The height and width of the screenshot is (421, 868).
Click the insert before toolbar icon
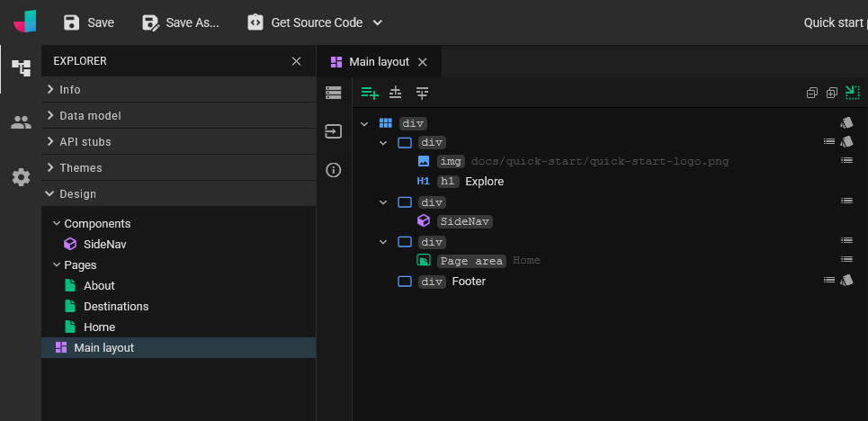[x=395, y=93]
